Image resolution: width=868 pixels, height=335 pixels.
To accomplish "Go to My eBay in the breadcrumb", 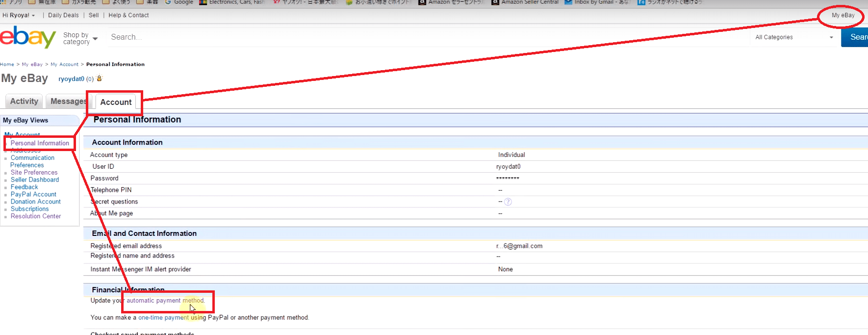I will pyautogui.click(x=32, y=64).
